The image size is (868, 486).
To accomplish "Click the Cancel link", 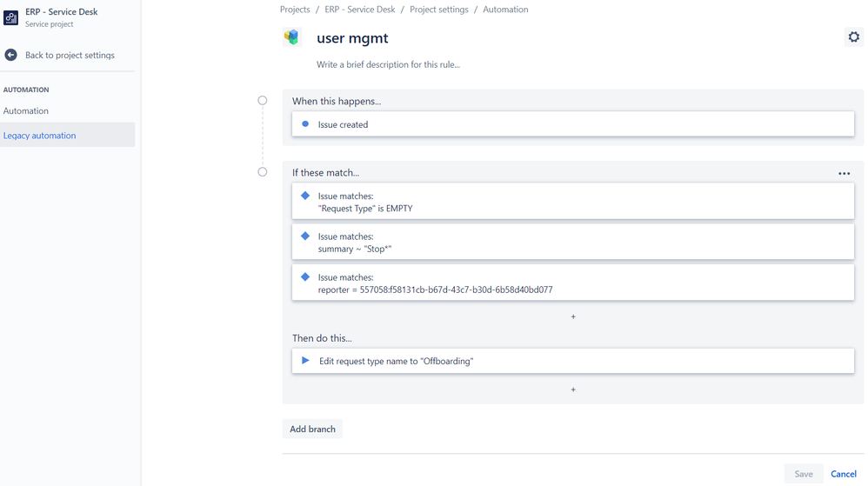I will coord(844,474).
